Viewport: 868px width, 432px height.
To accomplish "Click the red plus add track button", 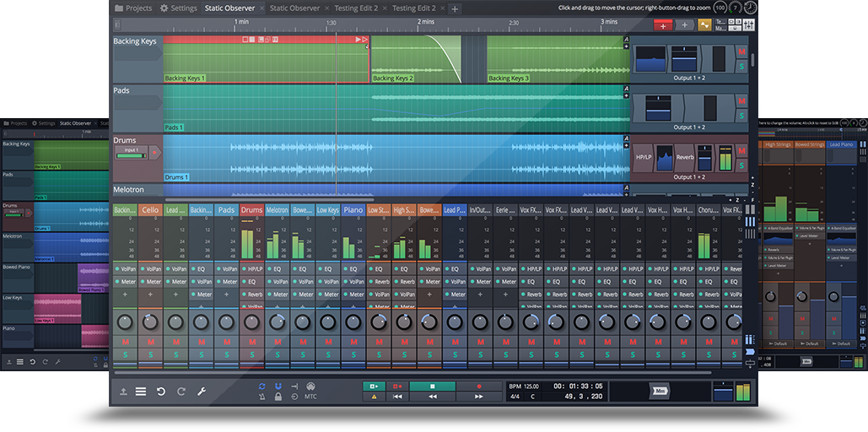I will 663,25.
